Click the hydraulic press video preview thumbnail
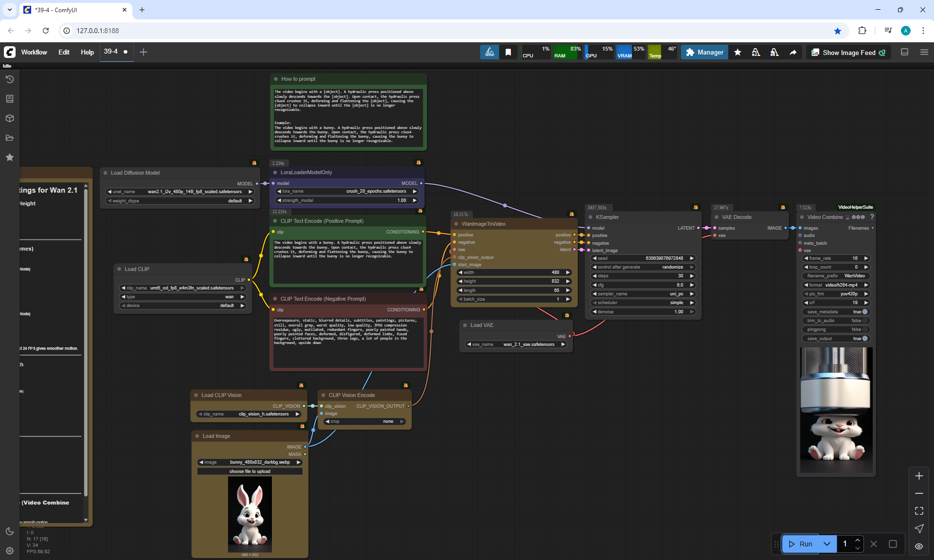 (x=836, y=410)
